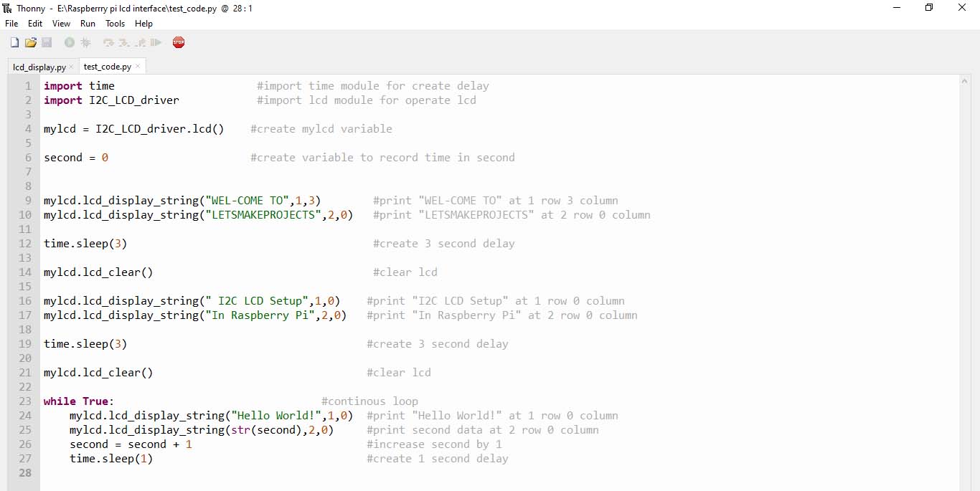Open the View menu
980x491 pixels.
pyautogui.click(x=62, y=24)
